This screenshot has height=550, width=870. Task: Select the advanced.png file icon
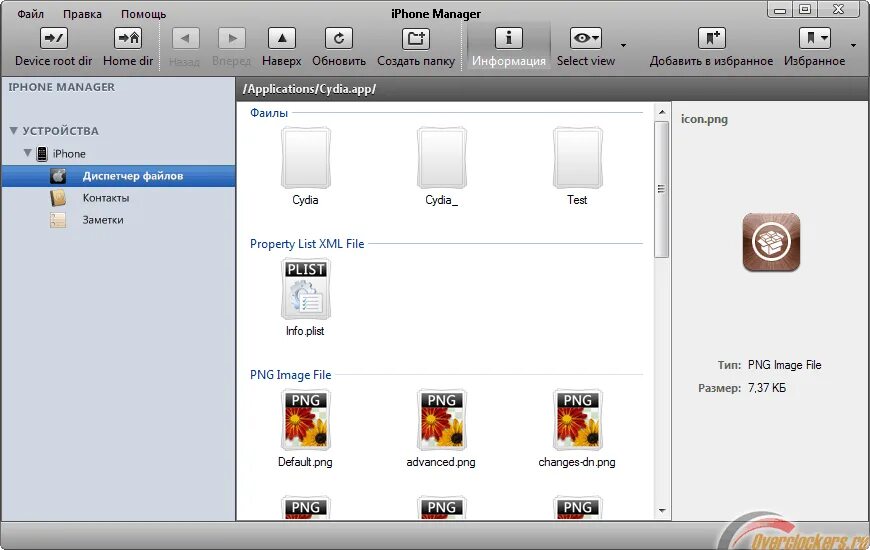click(442, 420)
